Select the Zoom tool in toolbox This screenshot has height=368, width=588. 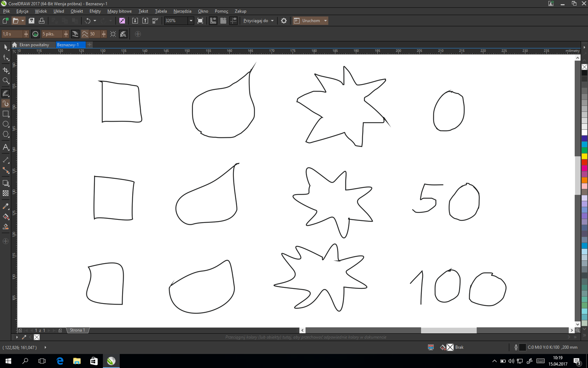pyautogui.click(x=6, y=81)
